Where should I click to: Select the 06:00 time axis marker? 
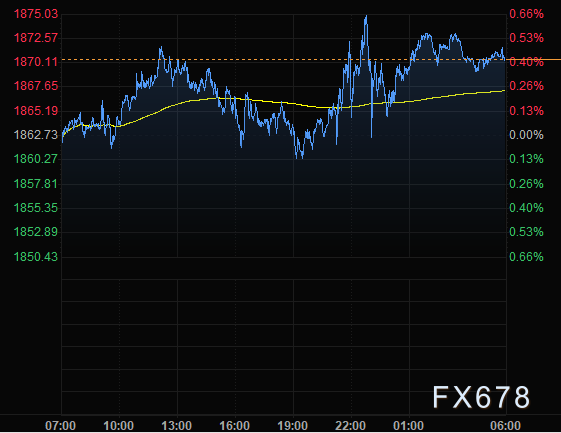point(505,425)
